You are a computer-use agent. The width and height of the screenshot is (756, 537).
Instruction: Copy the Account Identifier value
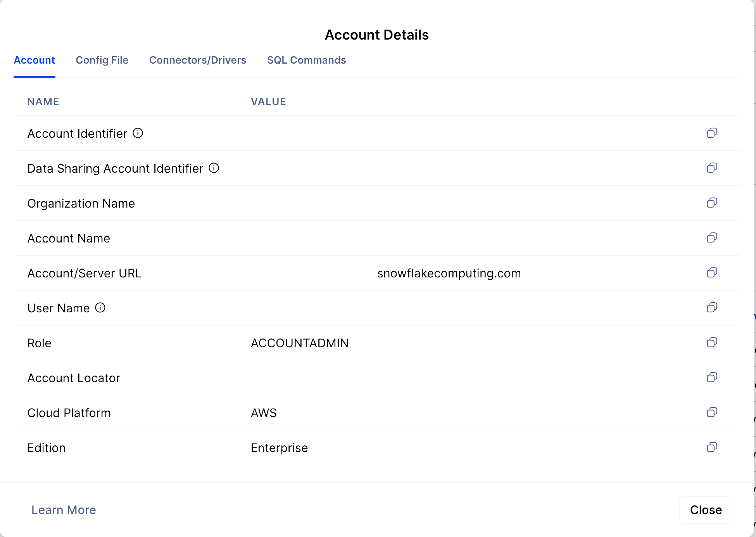(x=712, y=133)
